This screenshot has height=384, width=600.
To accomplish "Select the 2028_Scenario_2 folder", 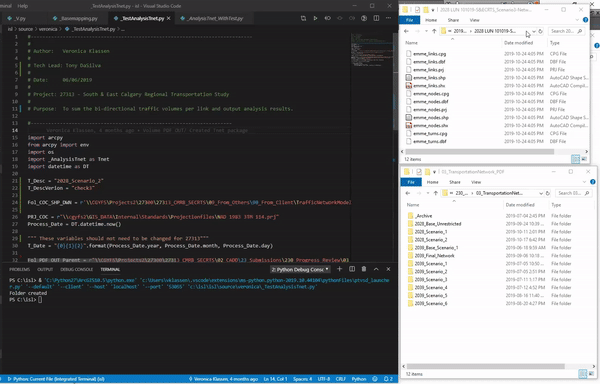I will [431, 240].
